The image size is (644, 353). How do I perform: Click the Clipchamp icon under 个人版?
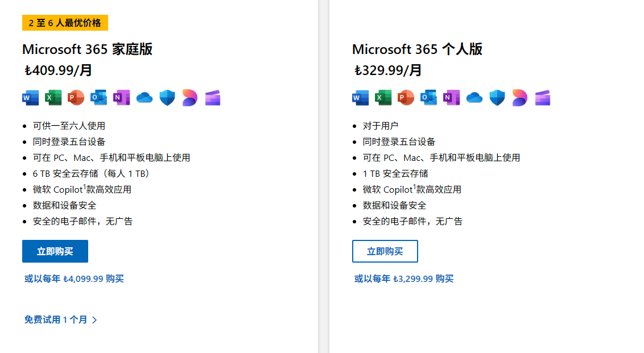(543, 98)
